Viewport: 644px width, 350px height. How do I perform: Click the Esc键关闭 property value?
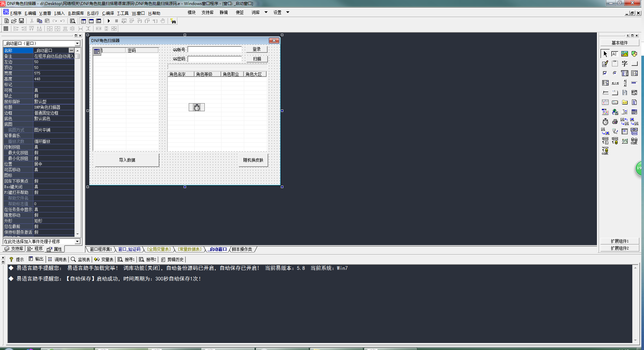[x=54, y=187]
